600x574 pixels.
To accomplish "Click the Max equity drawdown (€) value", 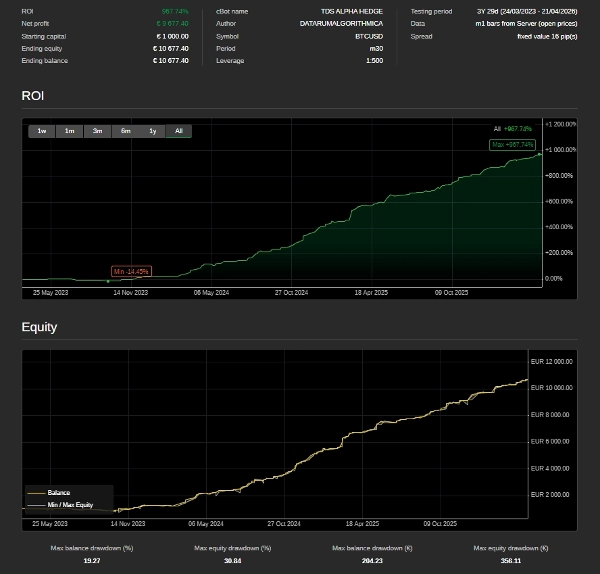I will click(511, 561).
